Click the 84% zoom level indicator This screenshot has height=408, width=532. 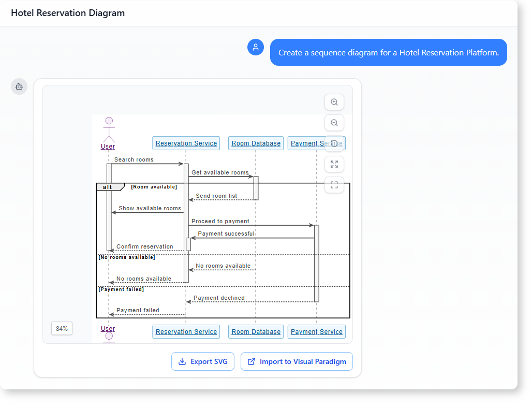62,328
